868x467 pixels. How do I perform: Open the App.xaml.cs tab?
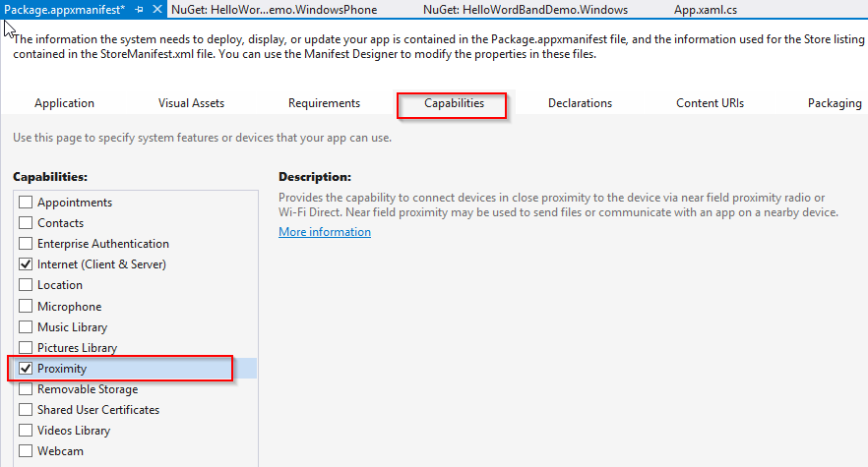[706, 9]
